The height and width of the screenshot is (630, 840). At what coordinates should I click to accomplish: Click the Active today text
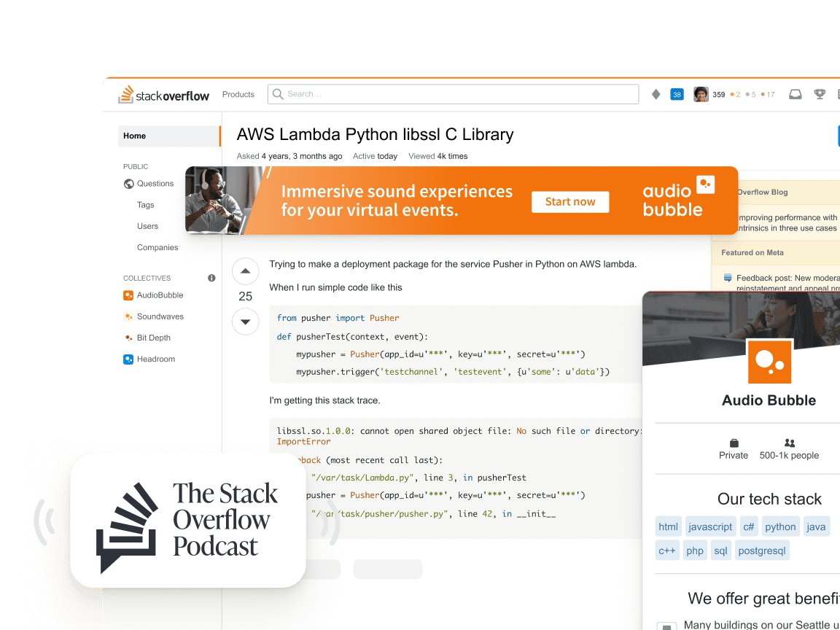coord(375,157)
